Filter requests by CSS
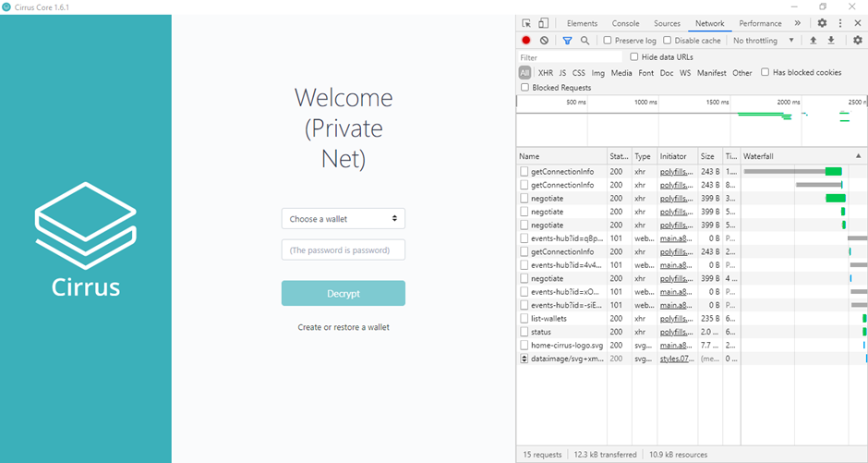The width and height of the screenshot is (868, 463). [578, 73]
